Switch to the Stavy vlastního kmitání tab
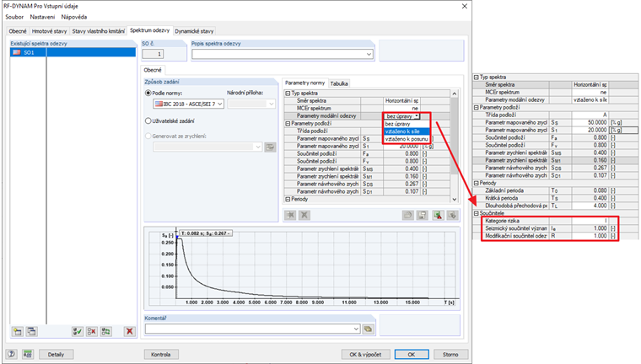The image size is (641, 364). [x=99, y=31]
